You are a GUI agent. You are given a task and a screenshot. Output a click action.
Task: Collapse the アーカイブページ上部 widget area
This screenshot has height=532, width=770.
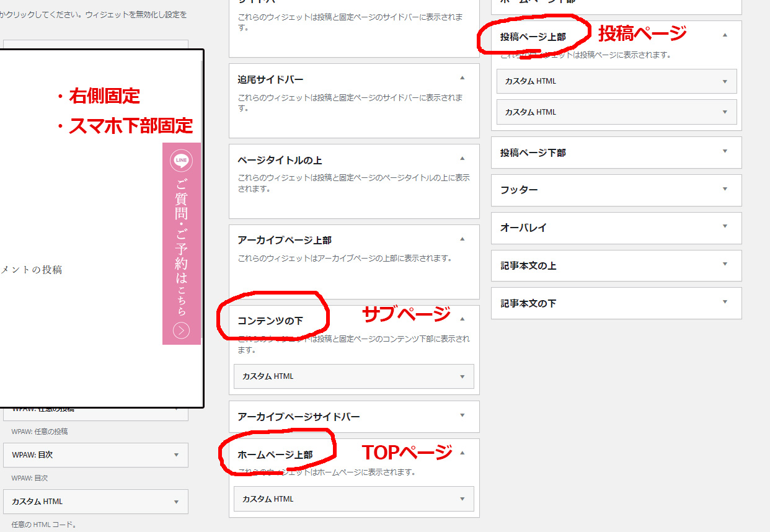(x=462, y=239)
